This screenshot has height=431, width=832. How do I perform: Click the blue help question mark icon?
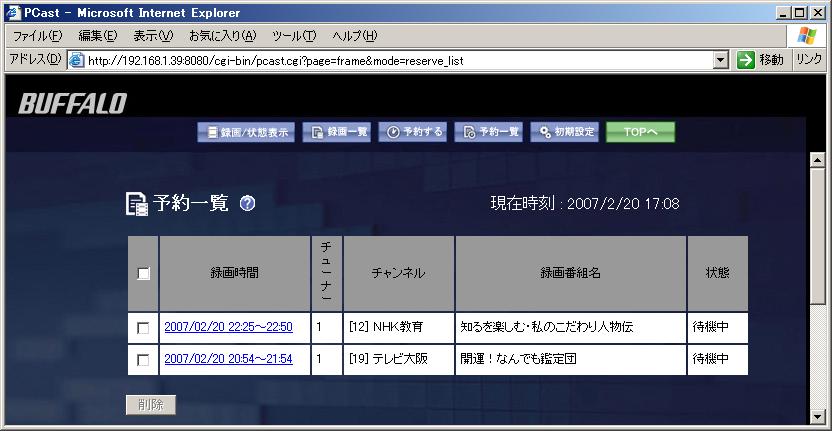[x=247, y=203]
